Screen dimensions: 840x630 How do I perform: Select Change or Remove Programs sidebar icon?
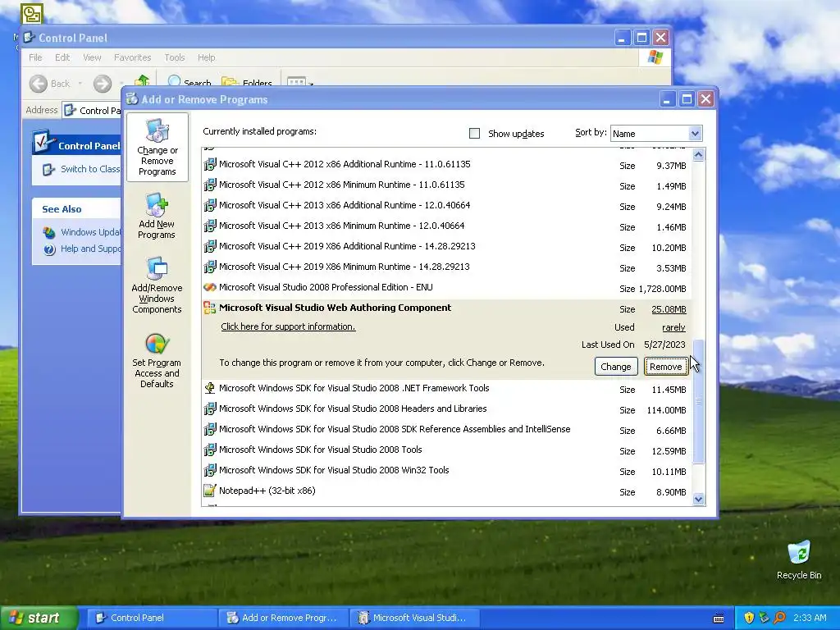click(x=157, y=130)
